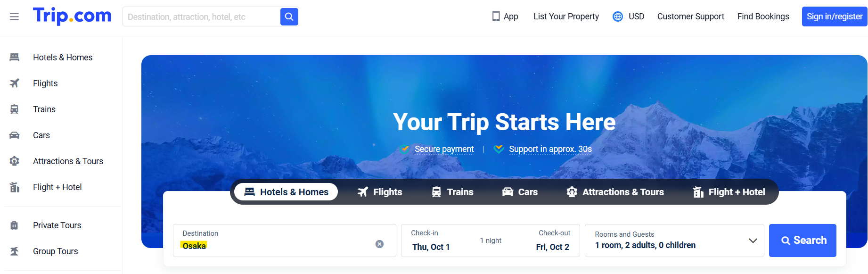Click the Attractions & Tours sidebar icon
The width and height of the screenshot is (868, 274).
[x=15, y=161]
